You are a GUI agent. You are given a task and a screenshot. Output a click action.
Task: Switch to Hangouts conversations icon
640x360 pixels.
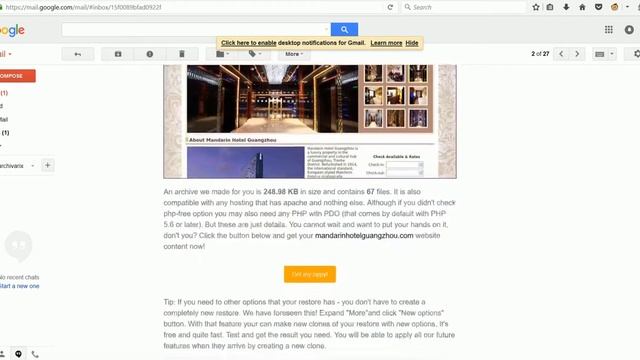[18, 354]
